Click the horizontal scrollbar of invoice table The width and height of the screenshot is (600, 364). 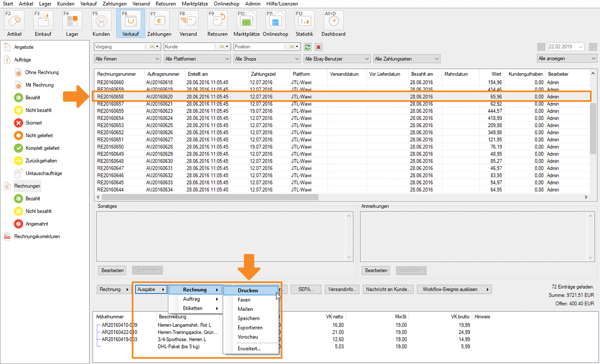(x=210, y=197)
